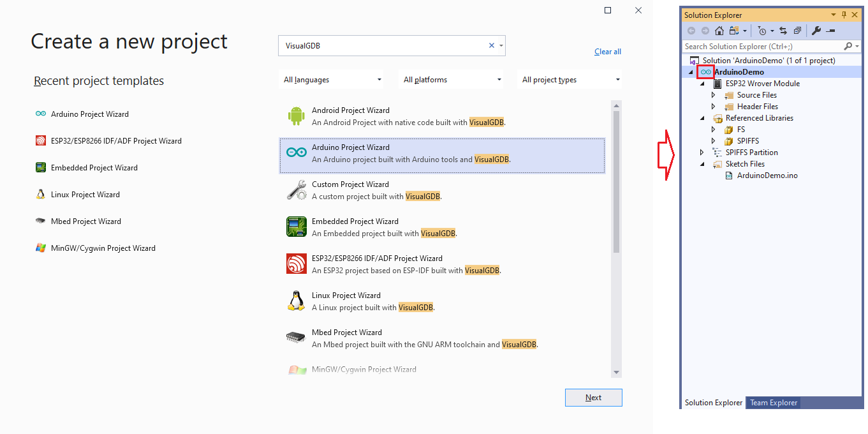
Task: Click the ArduinoDemo.ino file icon
Action: point(729,176)
